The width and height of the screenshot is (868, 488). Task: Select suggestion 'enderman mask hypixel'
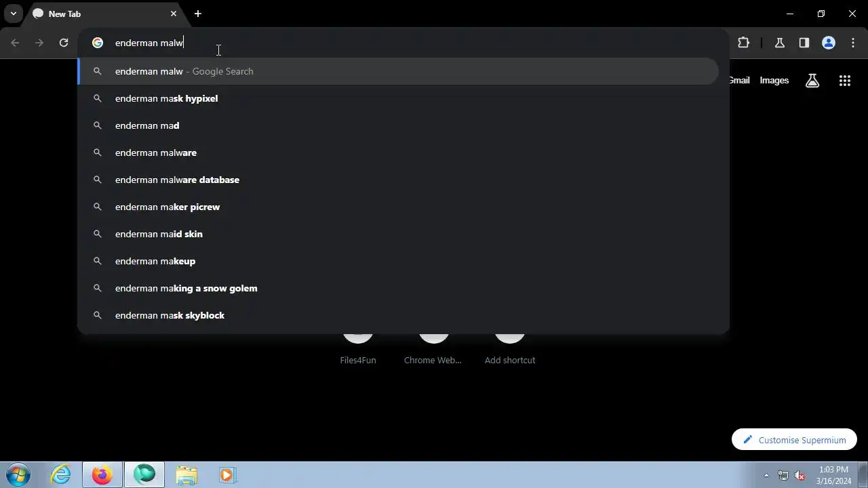(399, 98)
